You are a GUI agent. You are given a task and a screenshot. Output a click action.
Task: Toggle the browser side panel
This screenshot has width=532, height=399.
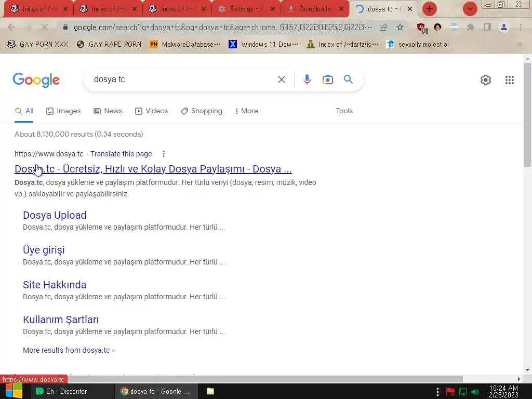tap(487, 27)
